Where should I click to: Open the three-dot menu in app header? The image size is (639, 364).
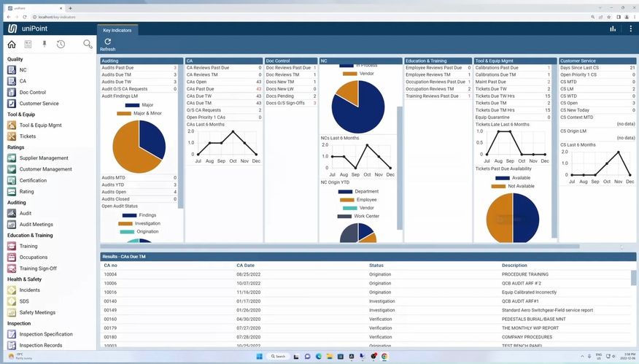click(x=631, y=28)
